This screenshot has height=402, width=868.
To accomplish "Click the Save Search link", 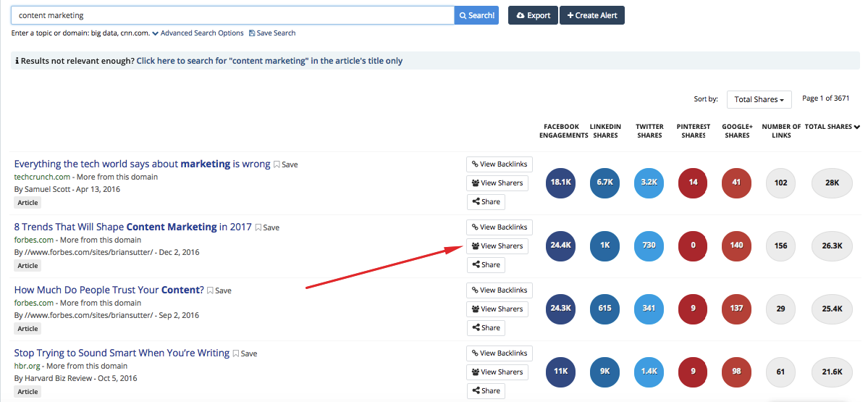I will pyautogui.click(x=272, y=33).
